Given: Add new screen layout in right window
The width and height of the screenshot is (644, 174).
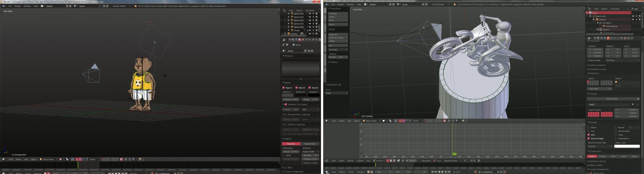Looking at the screenshot, I should point(390,4).
